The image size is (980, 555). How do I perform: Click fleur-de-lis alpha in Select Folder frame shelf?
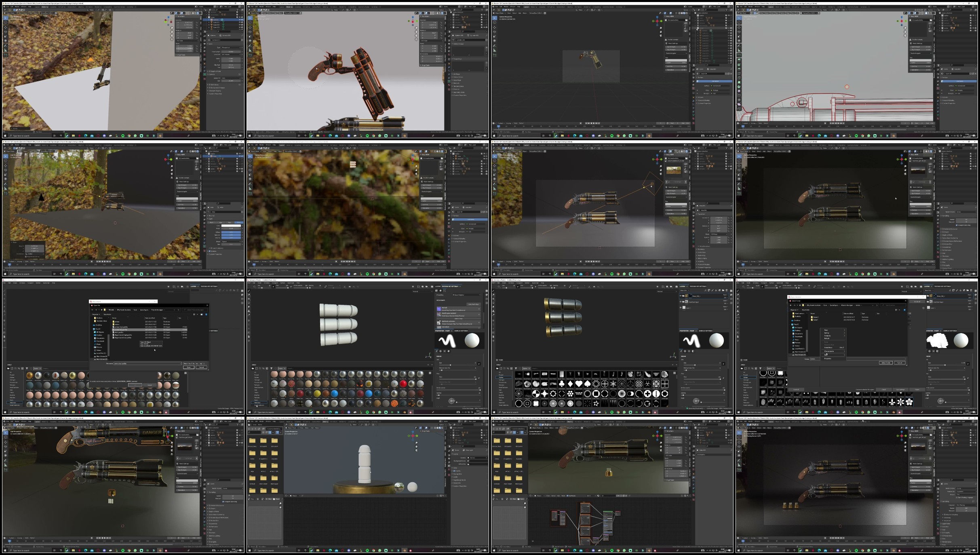click(892, 402)
